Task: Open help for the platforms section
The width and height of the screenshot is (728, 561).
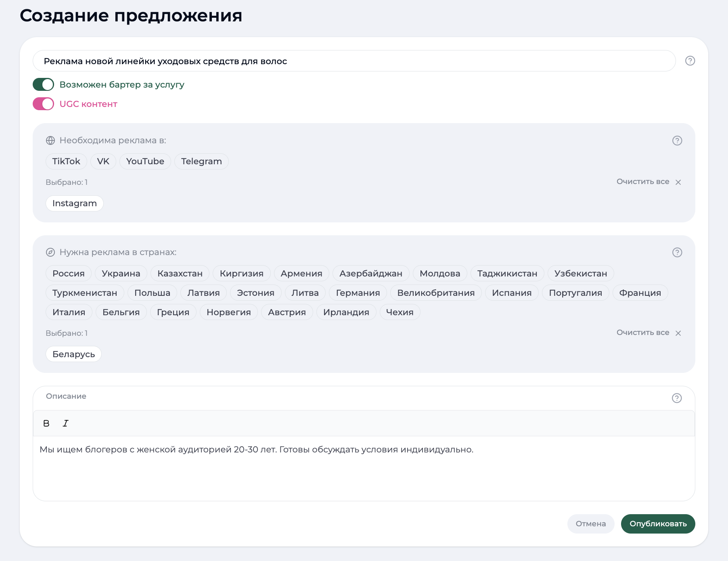Action: click(677, 141)
